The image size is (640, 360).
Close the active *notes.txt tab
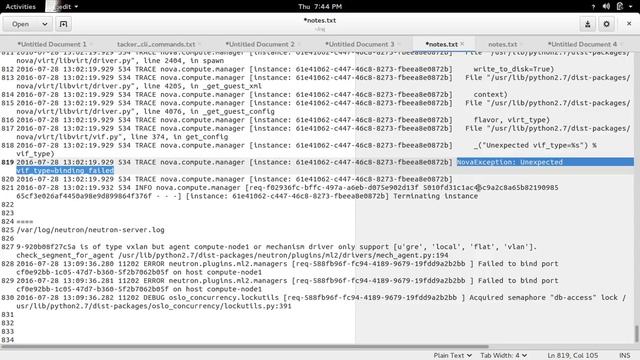[x=462, y=44]
